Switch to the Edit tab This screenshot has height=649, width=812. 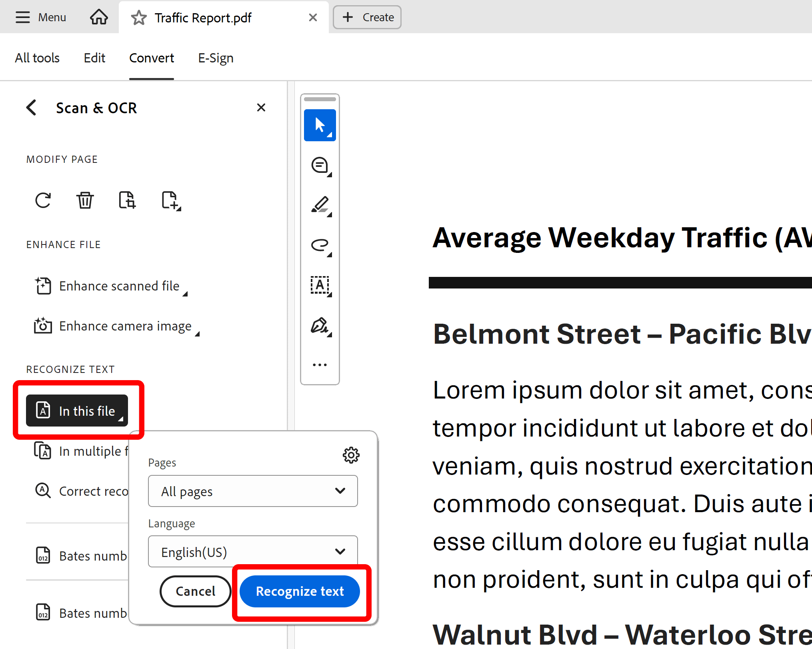(94, 58)
